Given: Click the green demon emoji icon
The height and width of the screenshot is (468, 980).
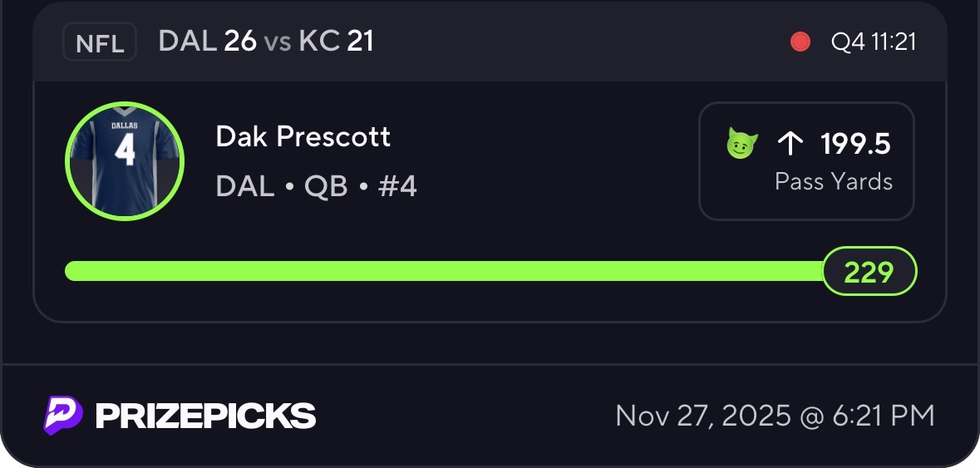Looking at the screenshot, I should [741, 145].
